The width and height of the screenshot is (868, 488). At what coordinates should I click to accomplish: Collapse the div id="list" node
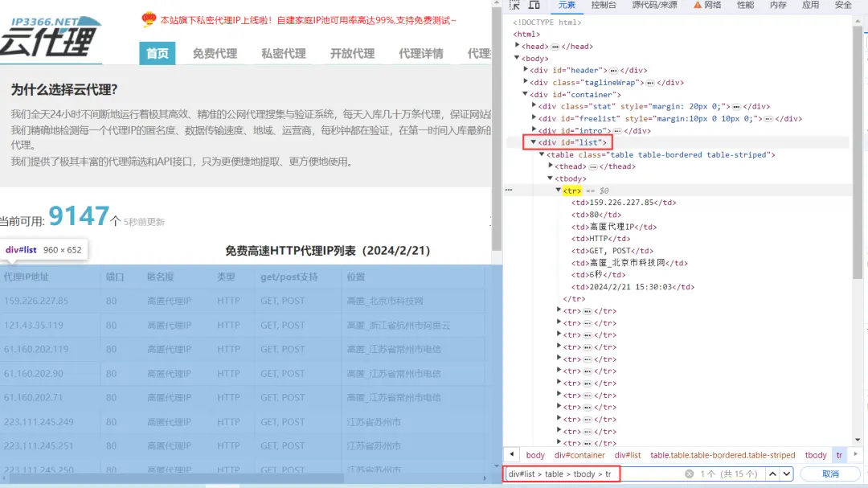tap(534, 142)
